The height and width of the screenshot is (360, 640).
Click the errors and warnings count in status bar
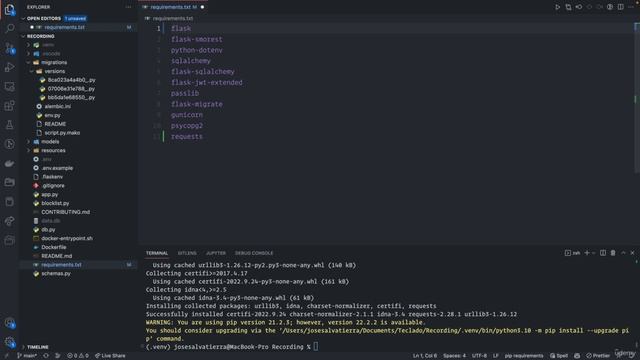(x=78, y=356)
